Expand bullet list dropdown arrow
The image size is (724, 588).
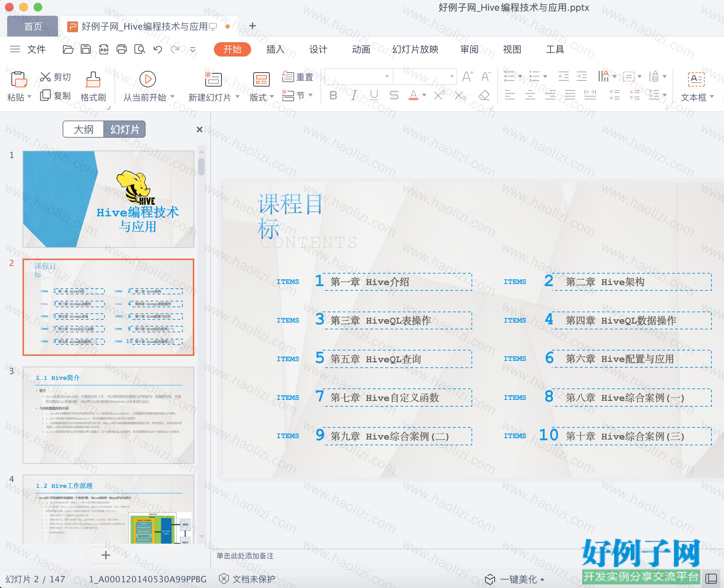[x=520, y=76]
